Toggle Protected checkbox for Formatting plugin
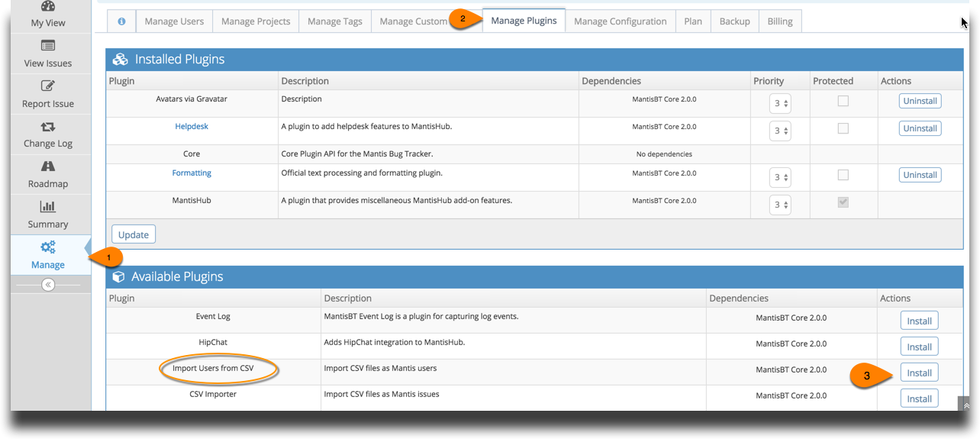The image size is (980, 439). pyautogui.click(x=843, y=175)
